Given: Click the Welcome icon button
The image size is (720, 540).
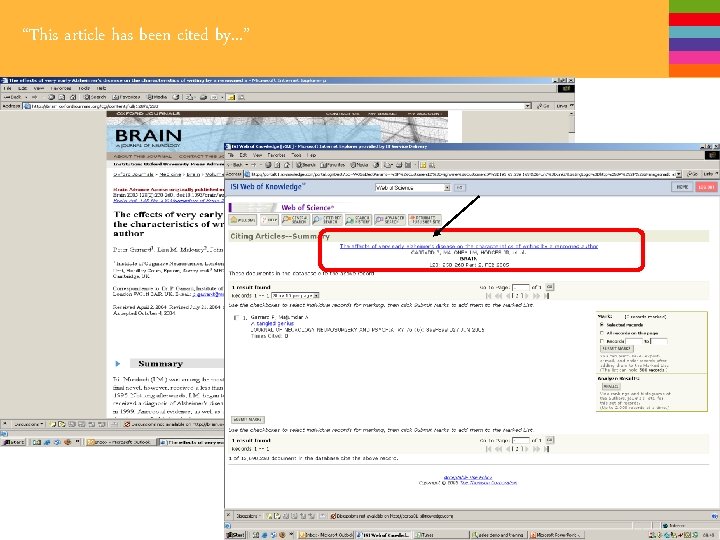Looking at the screenshot, I should click(243, 220).
